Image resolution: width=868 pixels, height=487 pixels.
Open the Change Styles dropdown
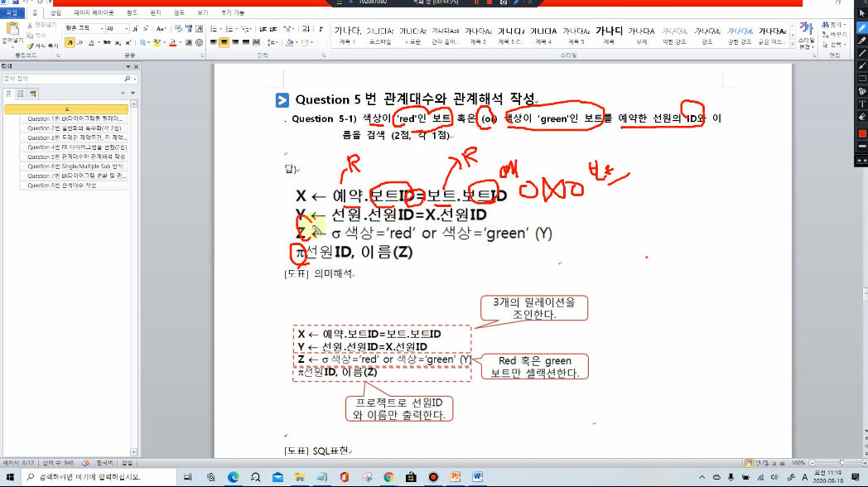click(806, 36)
